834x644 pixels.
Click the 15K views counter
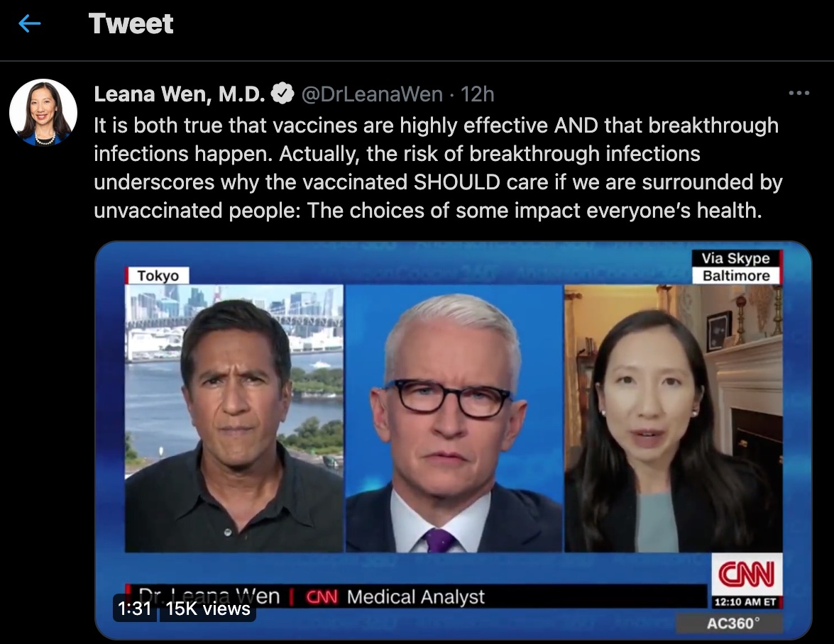[208, 609]
